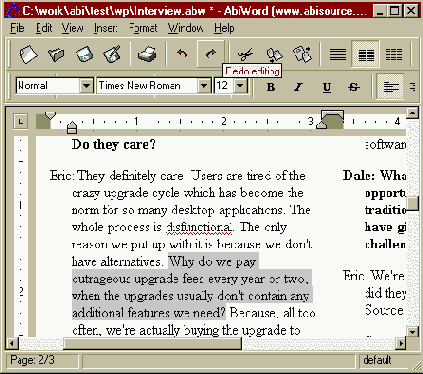Paste from clipboard icon
The width and height of the screenshot is (423, 374).
(302, 54)
